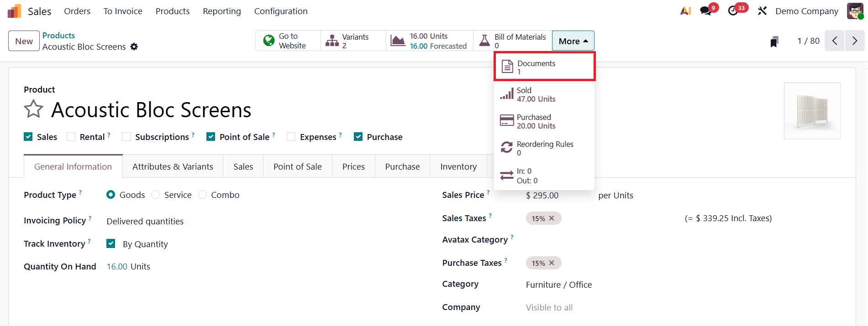Click the favorite star beside product name
This screenshot has height=326, width=868.
point(33,109)
